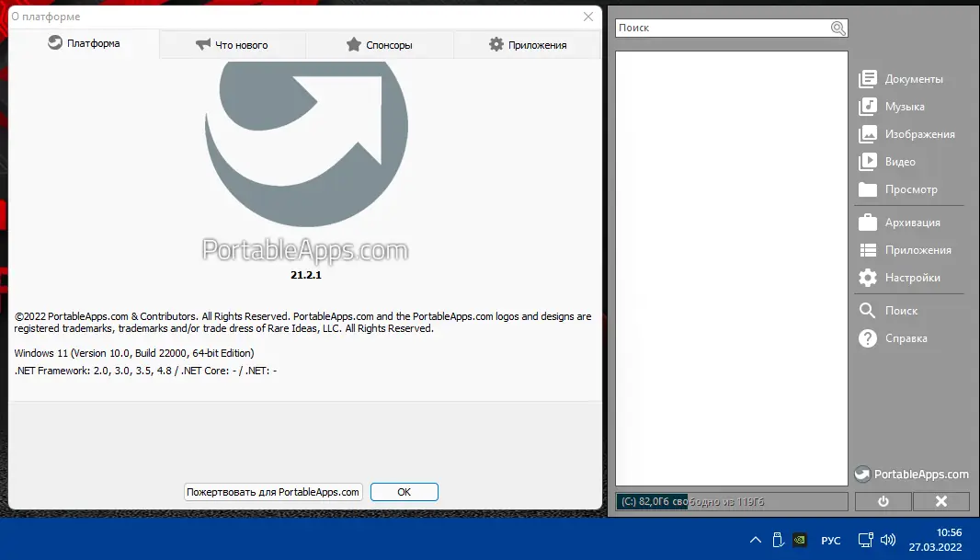Open the Просмотр folder icon
980x560 pixels.
pos(868,189)
